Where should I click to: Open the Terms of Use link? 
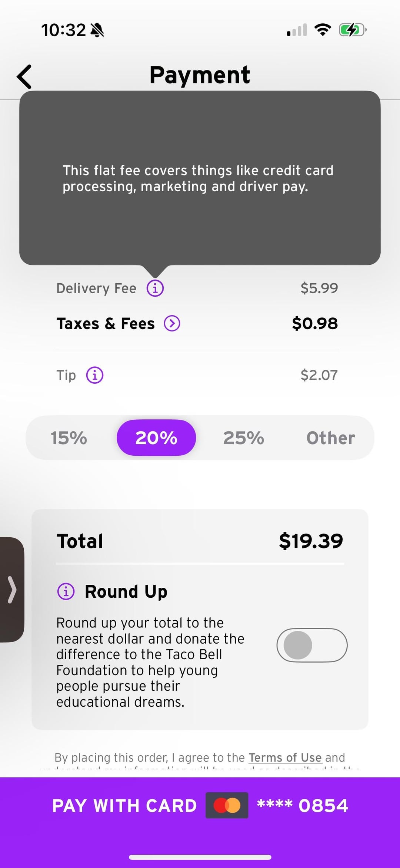[x=285, y=758]
